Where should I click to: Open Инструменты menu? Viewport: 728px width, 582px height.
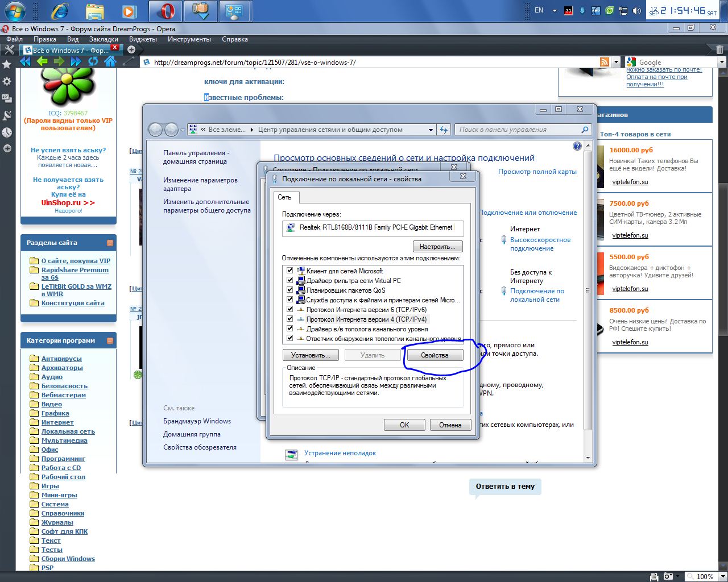(189, 39)
